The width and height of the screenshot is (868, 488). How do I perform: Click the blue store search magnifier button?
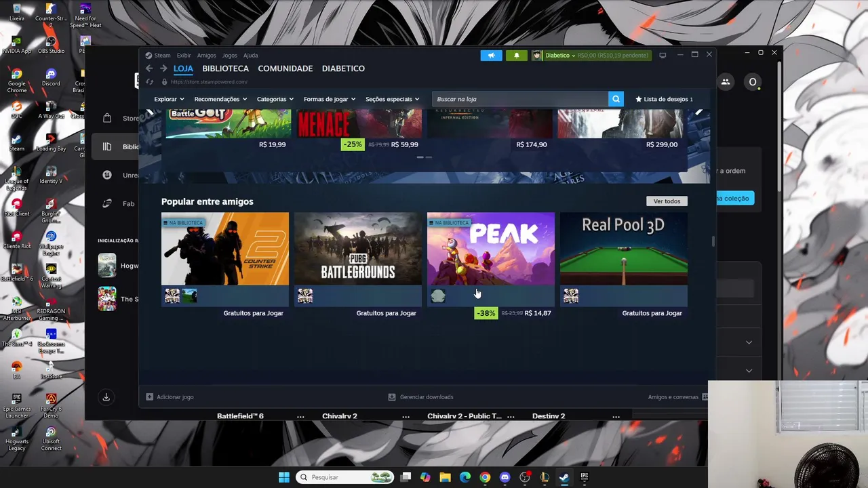pos(616,99)
